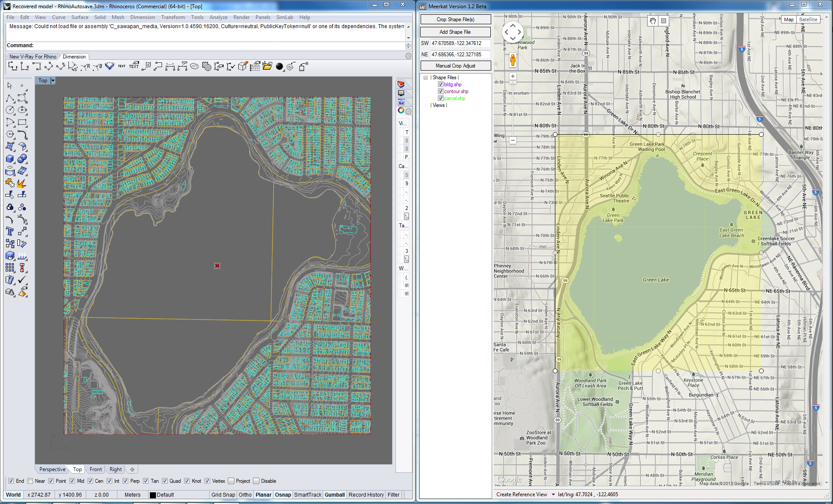Image resolution: width=833 pixels, height=504 pixels.
Task: Open the Boolean union spheres tool
Action: 22,159
